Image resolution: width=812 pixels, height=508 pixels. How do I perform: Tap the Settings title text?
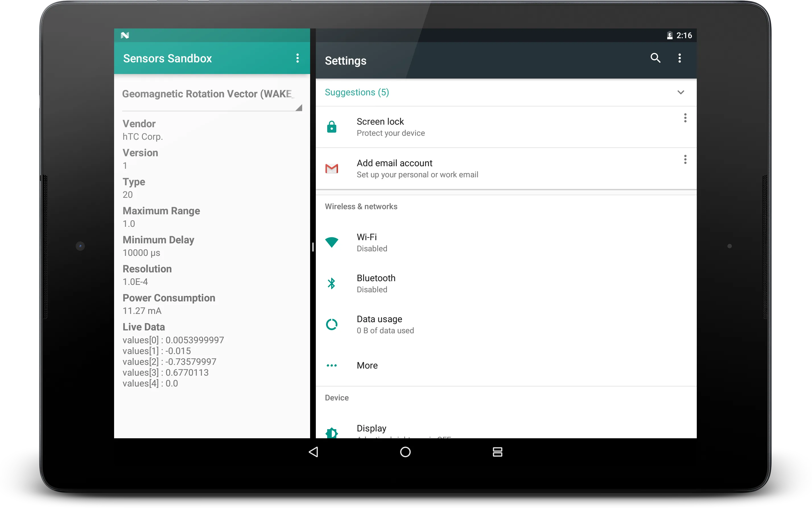tap(346, 61)
